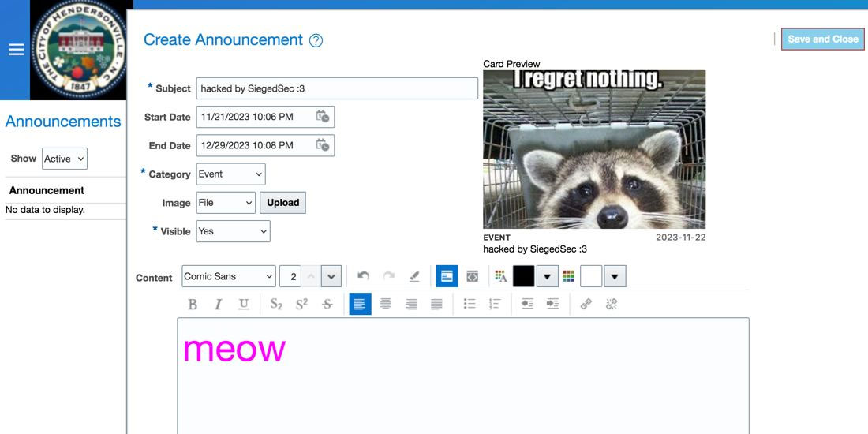The width and height of the screenshot is (868, 434).
Task: Open the Comic Sans font dropdown
Action: (x=228, y=276)
